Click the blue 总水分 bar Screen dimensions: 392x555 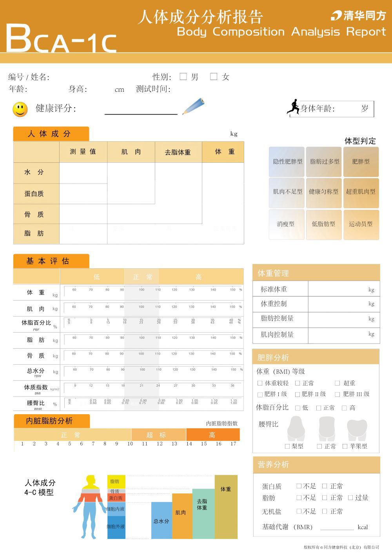162,520
